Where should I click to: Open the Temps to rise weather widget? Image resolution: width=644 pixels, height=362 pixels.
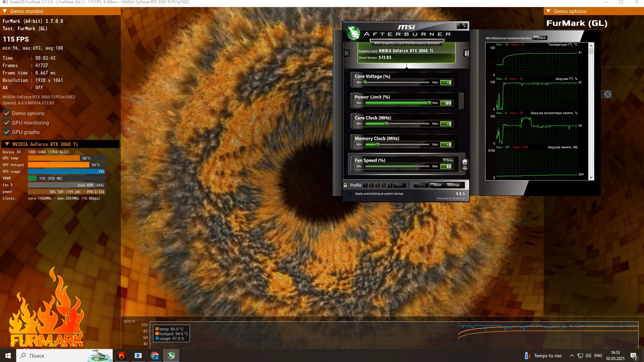[543, 356]
